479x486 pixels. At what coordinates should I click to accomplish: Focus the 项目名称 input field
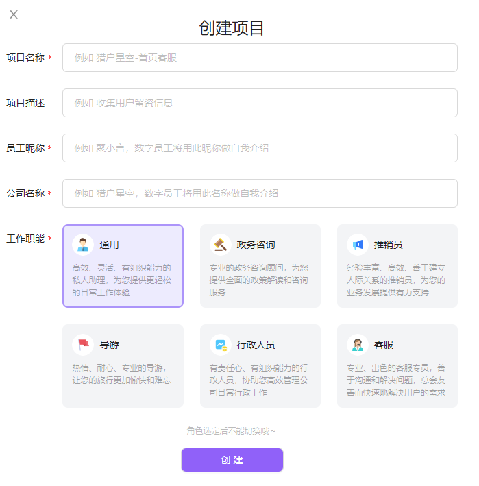coord(260,57)
